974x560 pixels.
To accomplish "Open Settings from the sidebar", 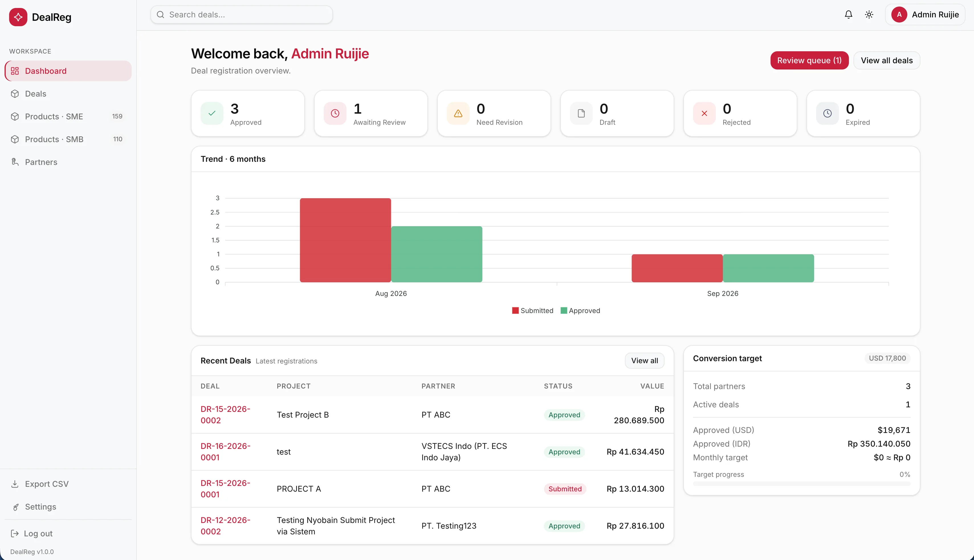I will [x=68, y=506].
